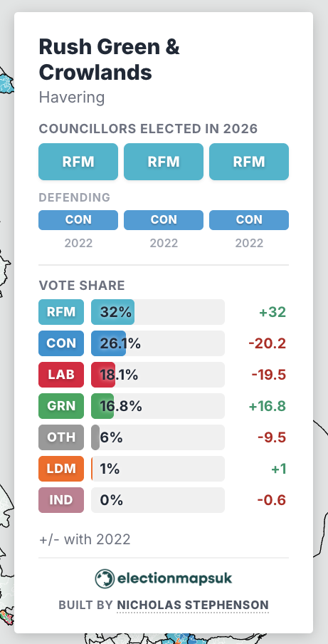Click the red LAB party label
Viewport: 328px width, 644px height.
[x=61, y=375]
